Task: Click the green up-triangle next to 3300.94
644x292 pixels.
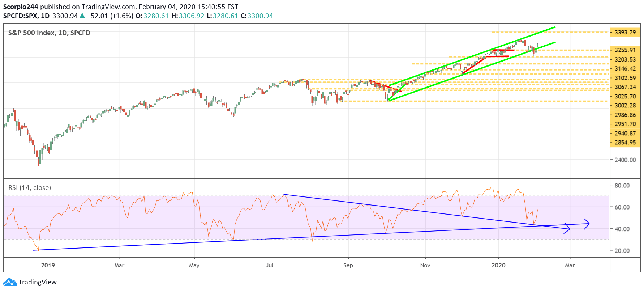Action: [82, 16]
